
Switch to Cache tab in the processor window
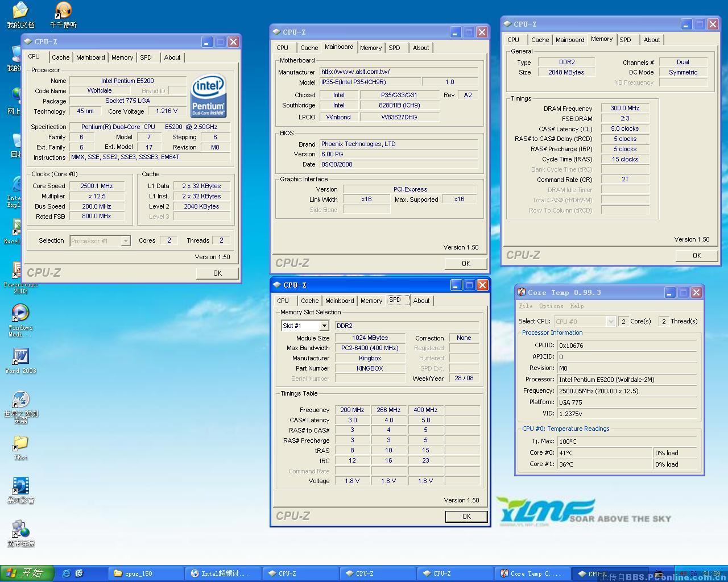pyautogui.click(x=60, y=57)
